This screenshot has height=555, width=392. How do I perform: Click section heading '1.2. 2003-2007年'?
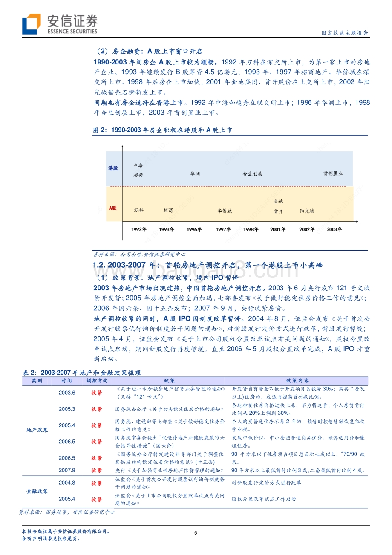(x=125, y=265)
